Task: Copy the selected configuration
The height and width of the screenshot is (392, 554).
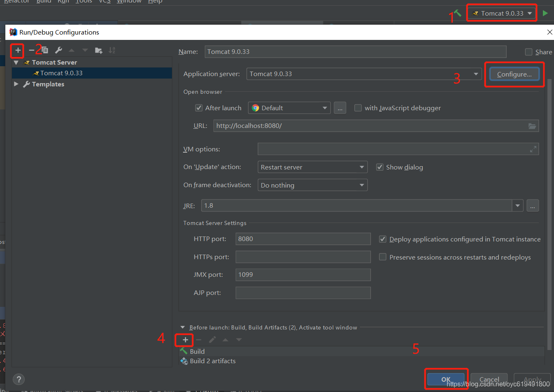Action: 45,50
